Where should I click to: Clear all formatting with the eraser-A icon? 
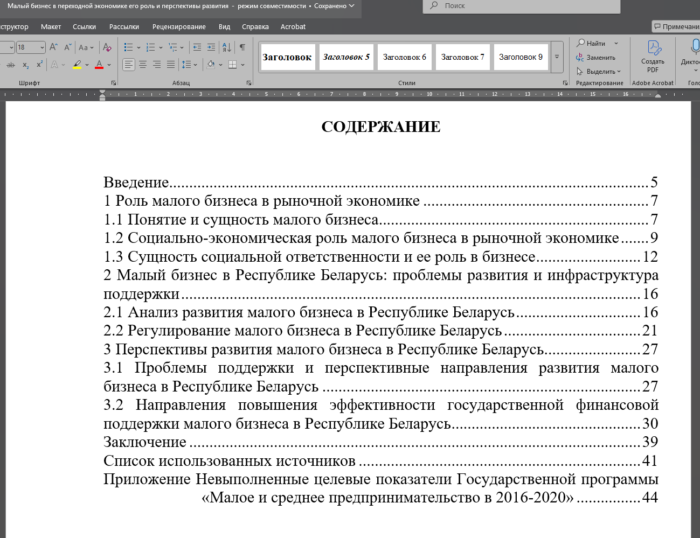tap(107, 47)
